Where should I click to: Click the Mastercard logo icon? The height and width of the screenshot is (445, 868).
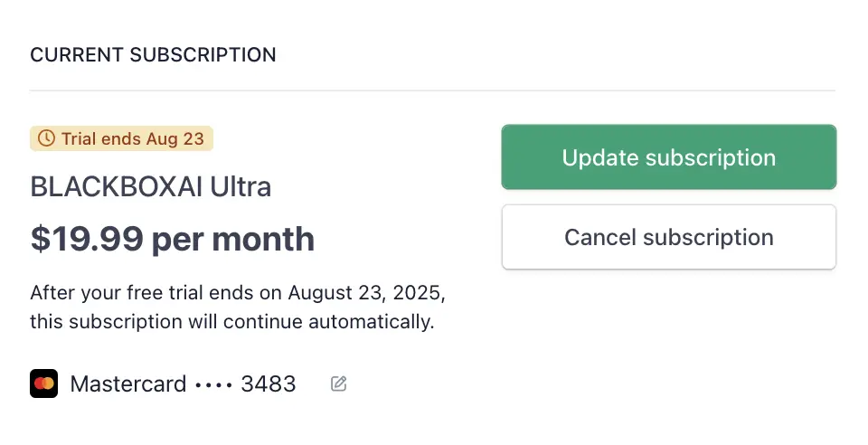pos(43,383)
